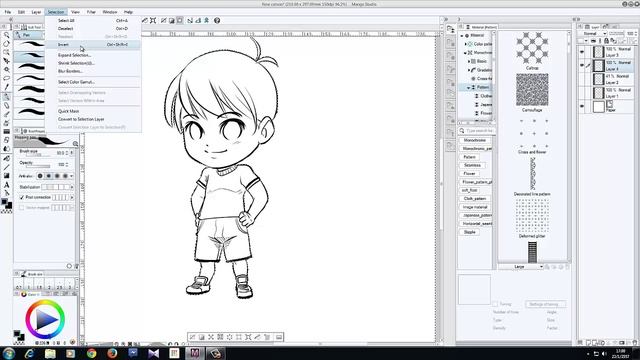Collapse the Pattern tree folder

click(469, 87)
